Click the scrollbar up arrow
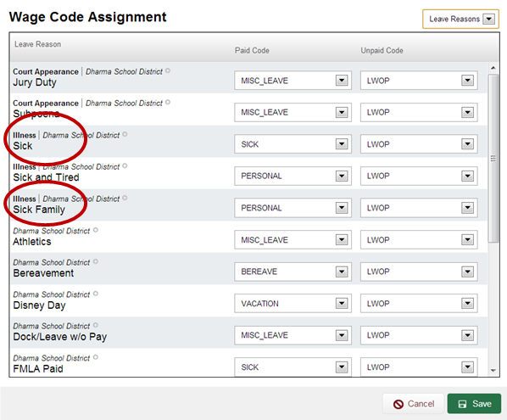This screenshot has height=420, width=507. click(x=493, y=68)
